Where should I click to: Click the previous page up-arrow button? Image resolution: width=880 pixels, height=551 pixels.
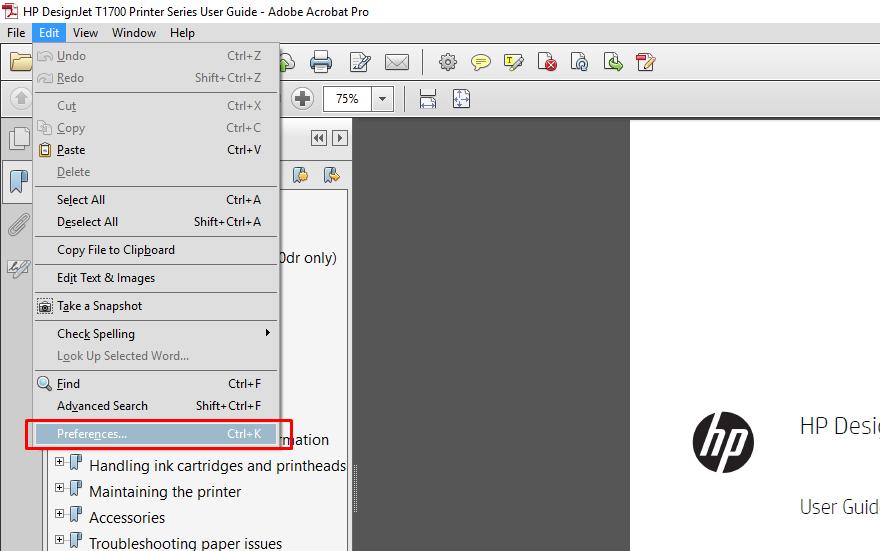pos(21,99)
